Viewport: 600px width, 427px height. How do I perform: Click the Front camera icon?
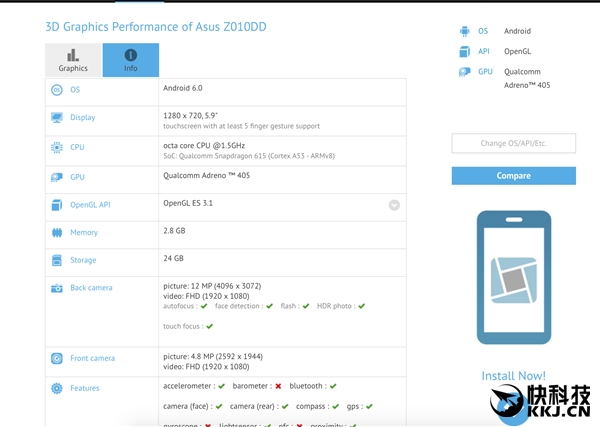(57, 358)
